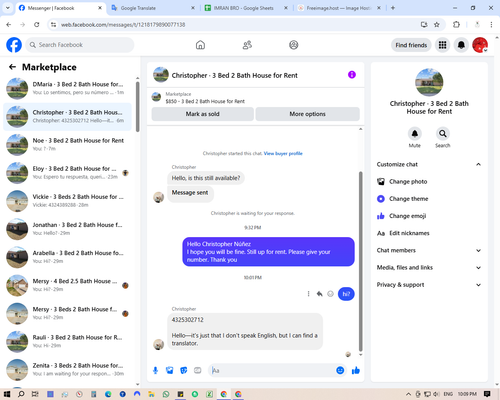
Task: Click Find friends button
Action: pos(411,45)
